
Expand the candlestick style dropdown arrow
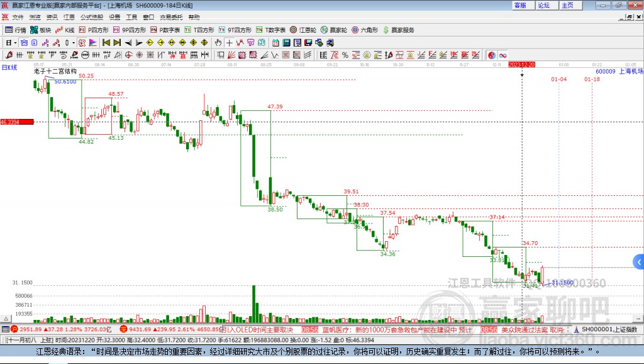pyautogui.click(x=74, y=43)
